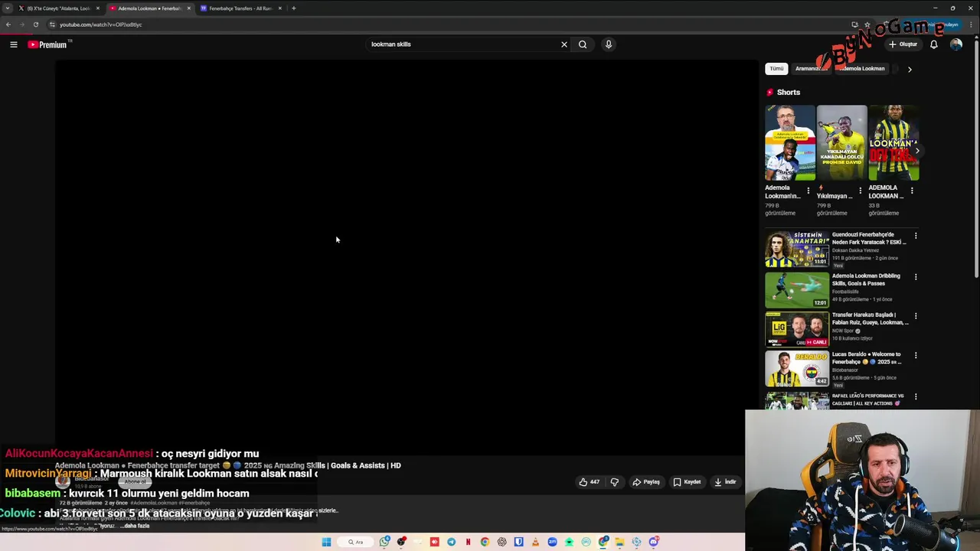Click the Paylaş share button
The image size is (980, 551).
(646, 482)
